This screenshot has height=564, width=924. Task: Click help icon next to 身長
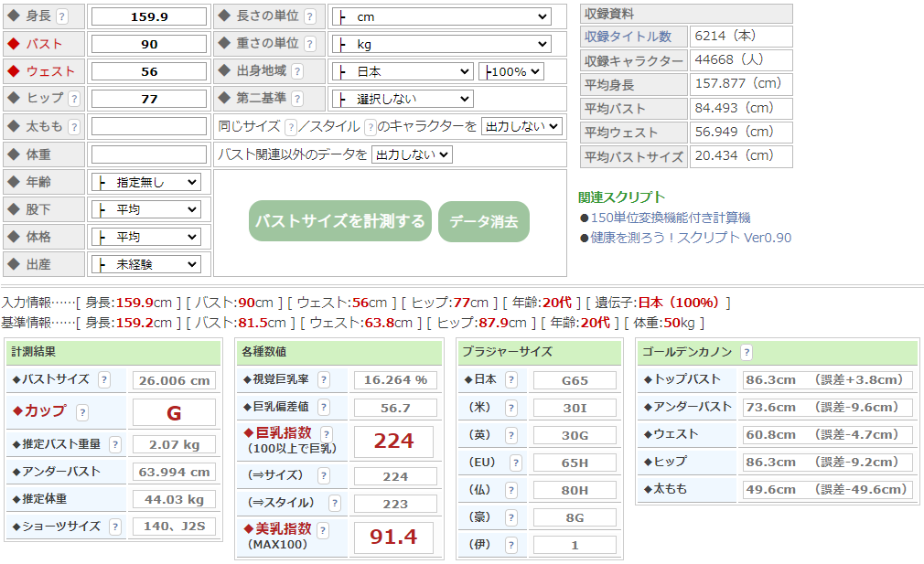click(62, 16)
